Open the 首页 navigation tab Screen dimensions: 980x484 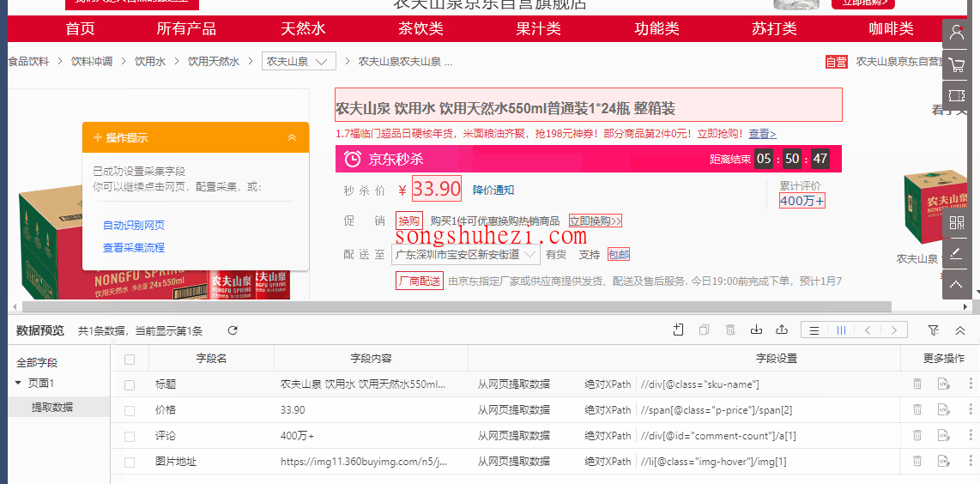[80, 29]
